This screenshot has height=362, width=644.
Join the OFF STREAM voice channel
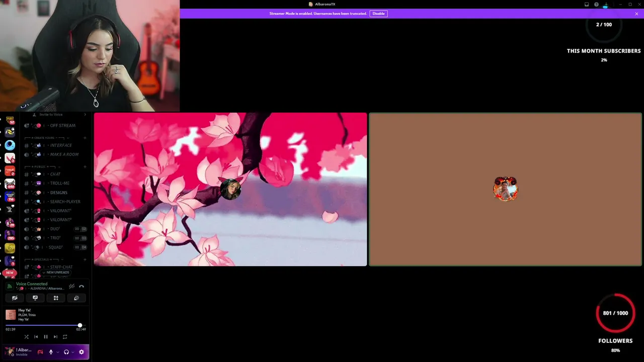[x=56, y=126]
